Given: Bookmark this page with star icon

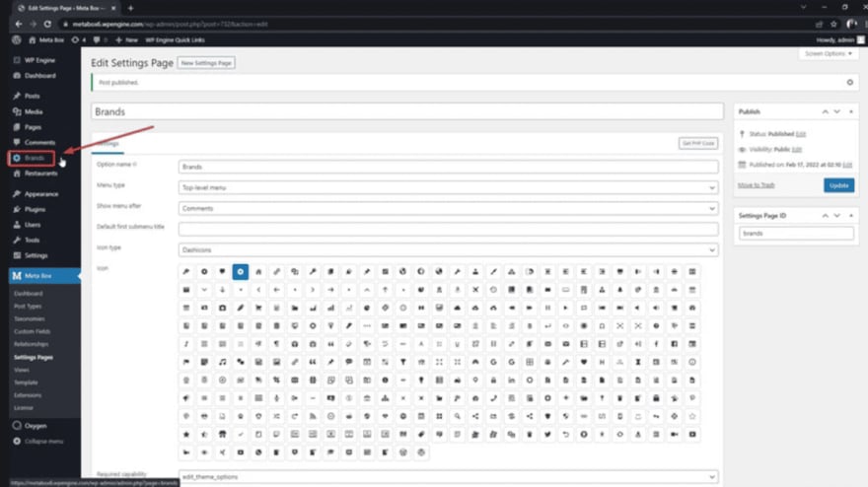Looking at the screenshot, I should [x=833, y=24].
